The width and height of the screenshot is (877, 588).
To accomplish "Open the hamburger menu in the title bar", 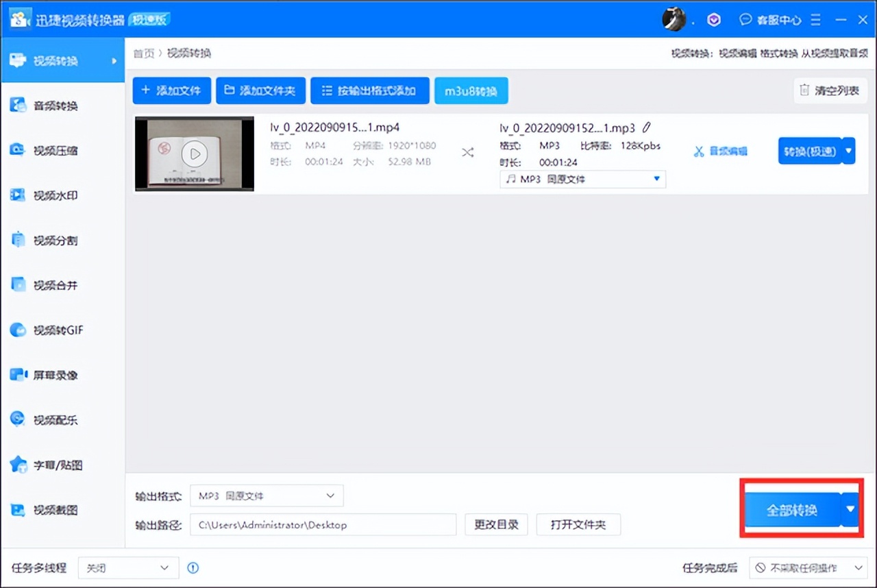I will (x=815, y=19).
